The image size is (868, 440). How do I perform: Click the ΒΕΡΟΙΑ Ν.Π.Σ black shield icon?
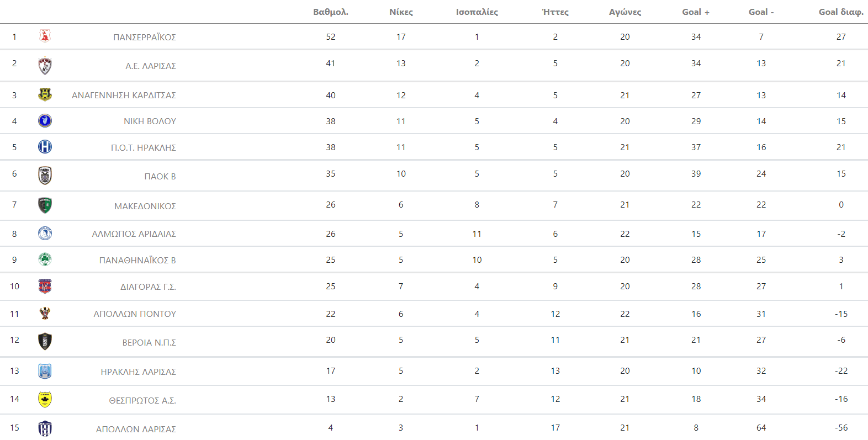click(45, 341)
